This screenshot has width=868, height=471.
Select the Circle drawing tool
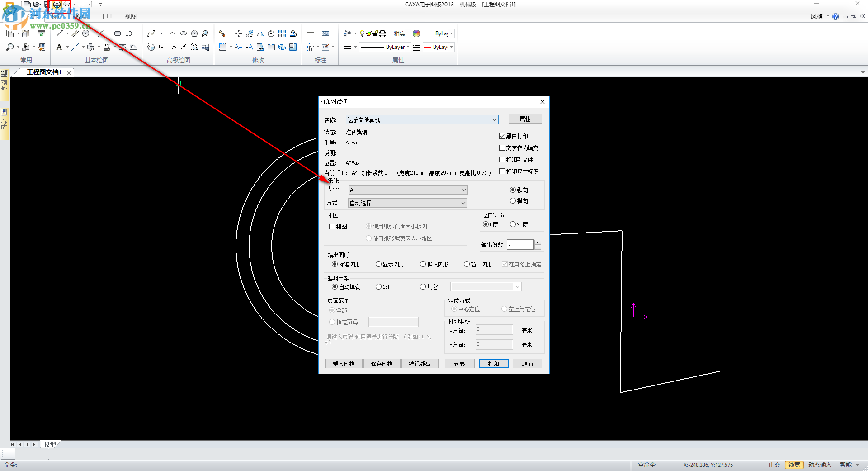point(85,33)
